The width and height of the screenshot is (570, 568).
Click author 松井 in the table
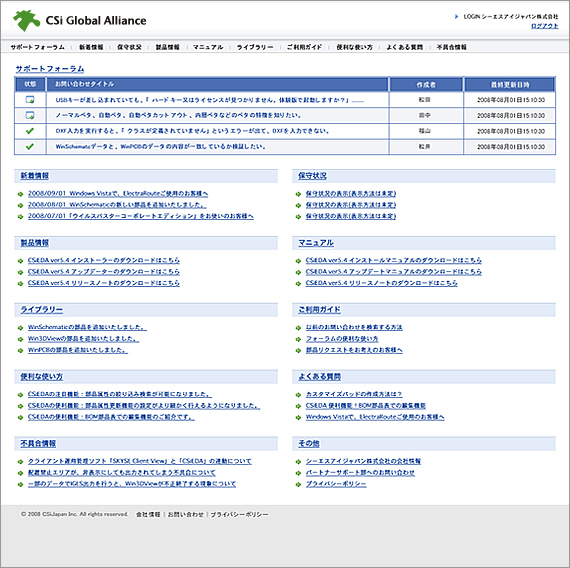(425, 147)
